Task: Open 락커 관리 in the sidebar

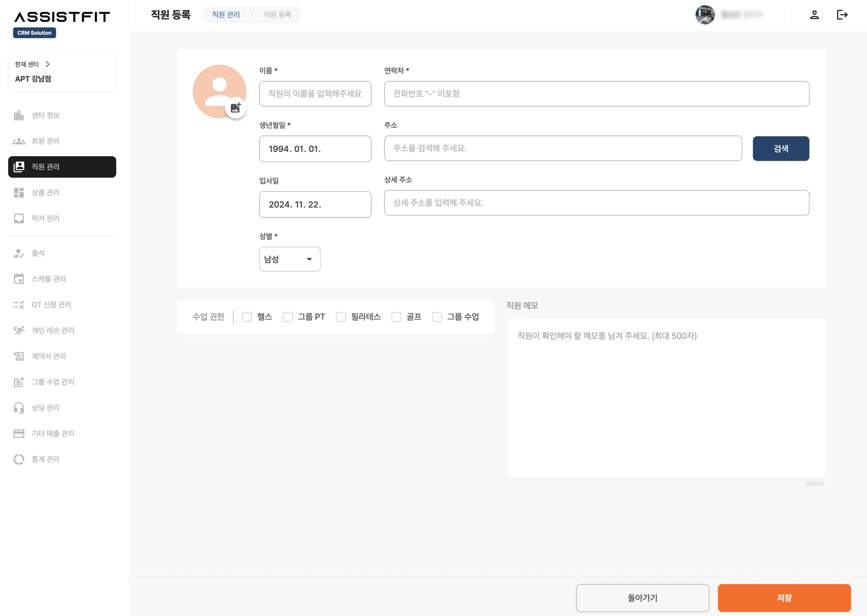Action: [45, 218]
